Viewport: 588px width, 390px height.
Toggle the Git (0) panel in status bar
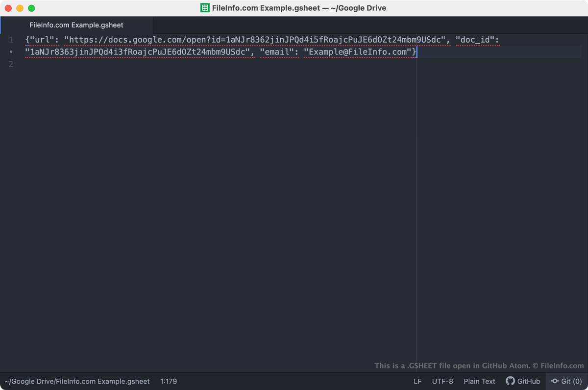[566, 381]
